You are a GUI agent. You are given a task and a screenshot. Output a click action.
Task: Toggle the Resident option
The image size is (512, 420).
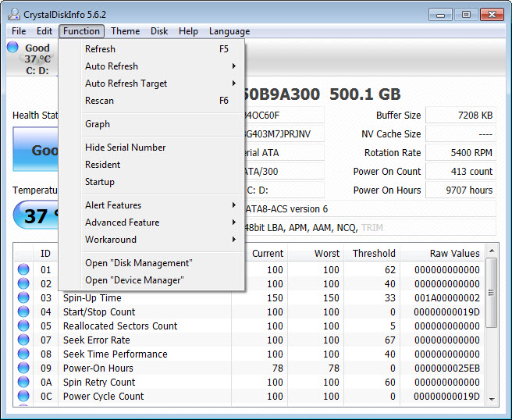151,165
